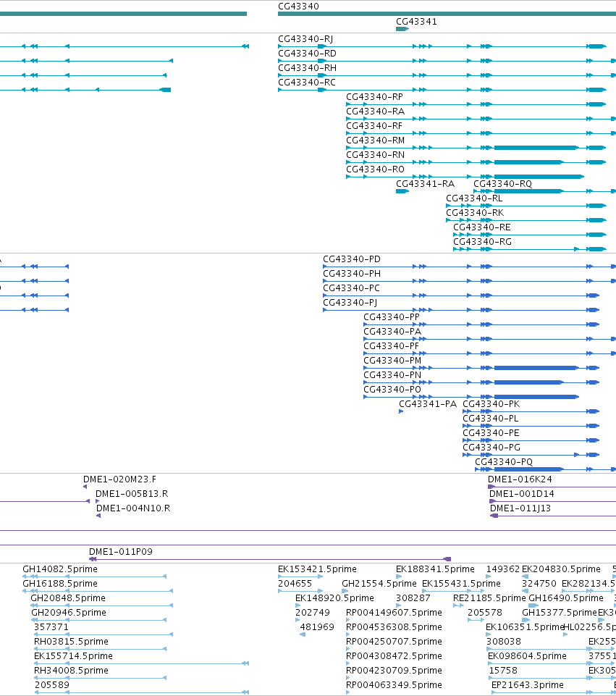The image size is (616, 696).
Task: Open EST EK188341.5prime
Action: click(435, 569)
